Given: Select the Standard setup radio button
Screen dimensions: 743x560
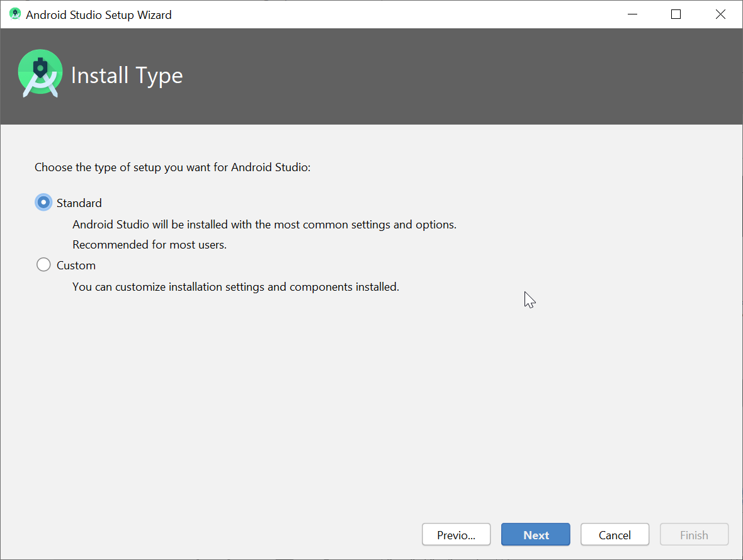Looking at the screenshot, I should click(x=43, y=202).
